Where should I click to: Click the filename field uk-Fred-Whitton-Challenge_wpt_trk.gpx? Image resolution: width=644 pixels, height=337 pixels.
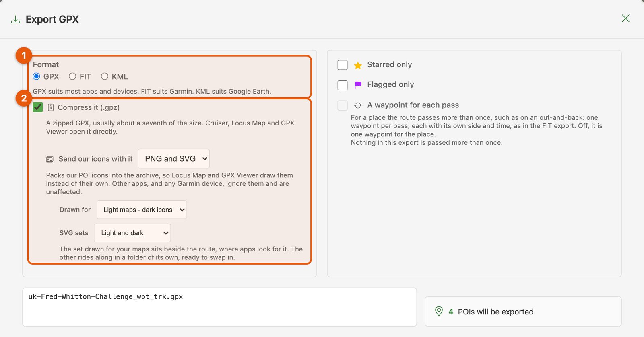coord(219,307)
